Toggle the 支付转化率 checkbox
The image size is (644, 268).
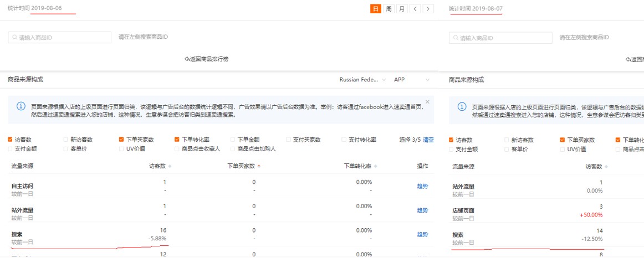click(343, 140)
